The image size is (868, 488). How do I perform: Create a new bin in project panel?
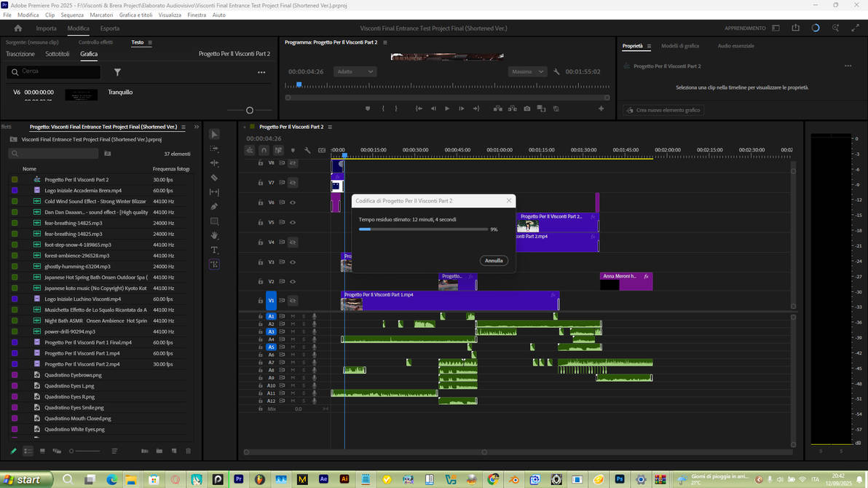click(159, 451)
